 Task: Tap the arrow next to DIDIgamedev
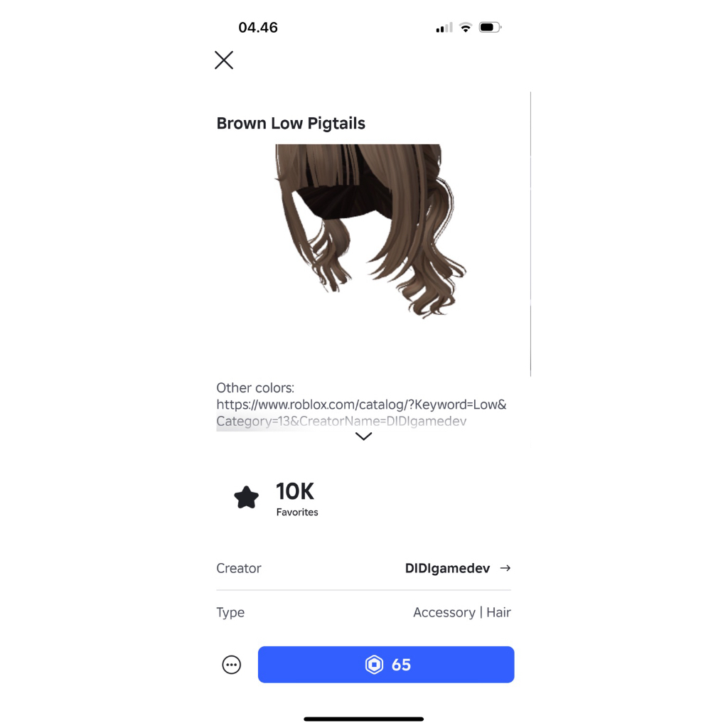point(505,568)
